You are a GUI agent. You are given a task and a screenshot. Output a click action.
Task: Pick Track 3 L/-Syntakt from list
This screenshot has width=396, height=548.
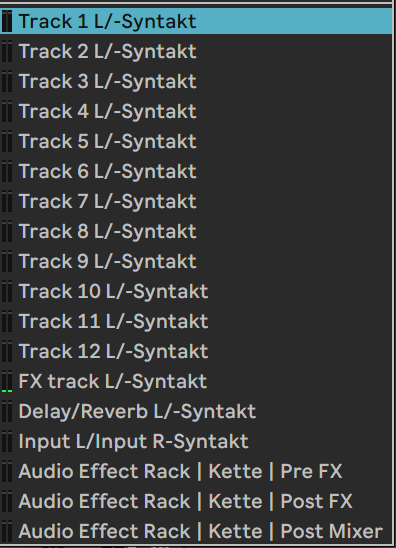coord(196,81)
